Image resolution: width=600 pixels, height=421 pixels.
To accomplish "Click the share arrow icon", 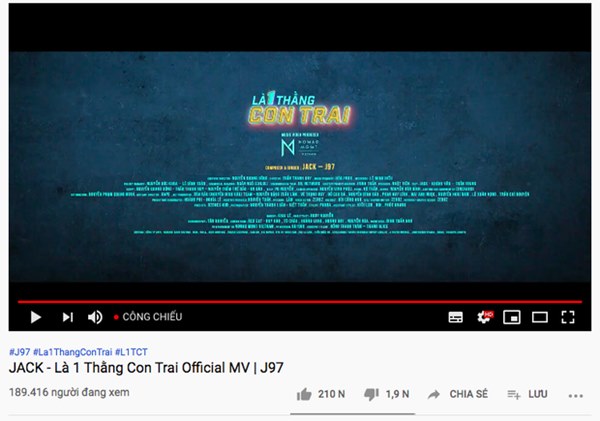I will (x=434, y=394).
